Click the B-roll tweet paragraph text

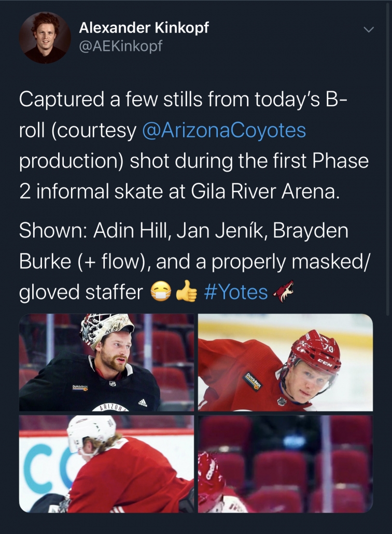tap(194, 145)
